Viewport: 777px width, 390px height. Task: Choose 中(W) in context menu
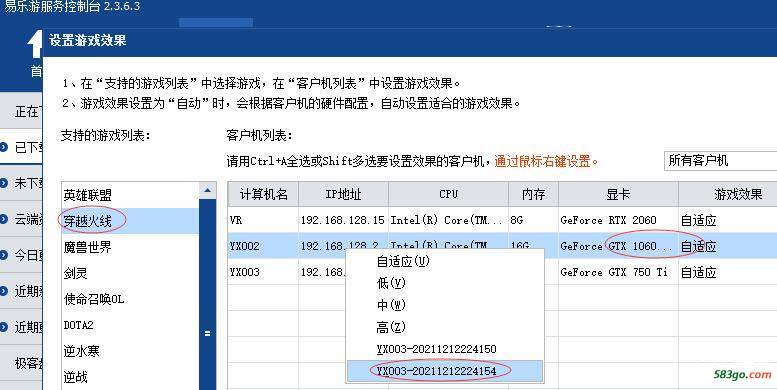[444, 305]
